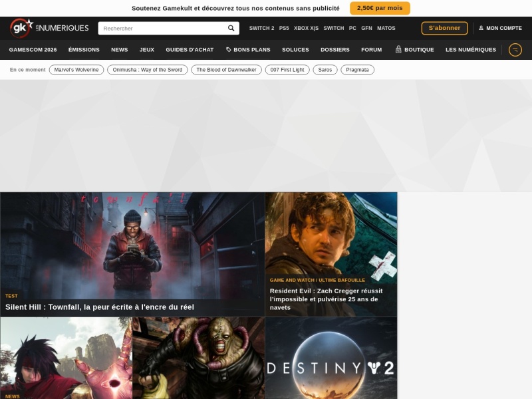Click the user icon beside Mon Compte
The image size is (532, 399).
point(481,28)
